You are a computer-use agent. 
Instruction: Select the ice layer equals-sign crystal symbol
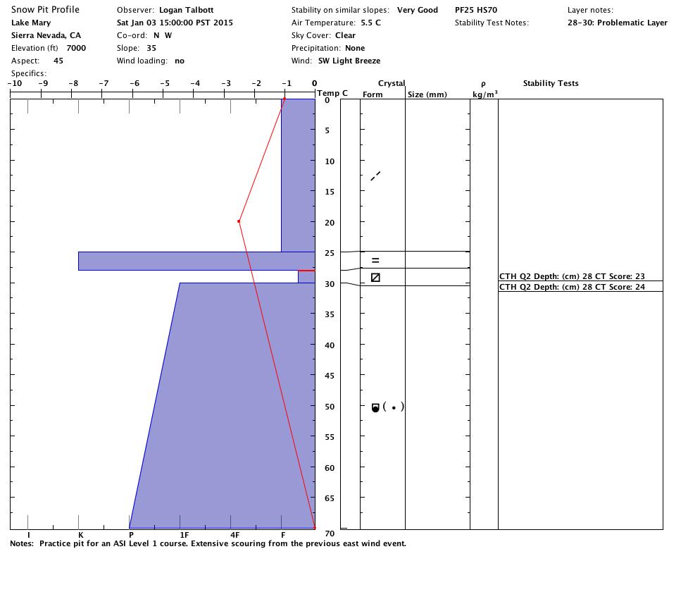click(375, 261)
